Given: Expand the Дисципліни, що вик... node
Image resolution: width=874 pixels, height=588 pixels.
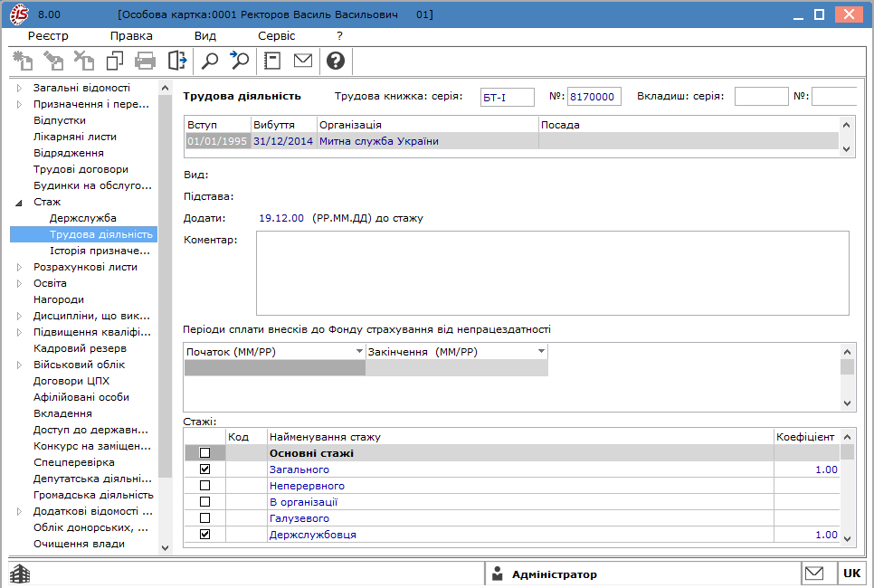Looking at the screenshot, I should point(20,316).
